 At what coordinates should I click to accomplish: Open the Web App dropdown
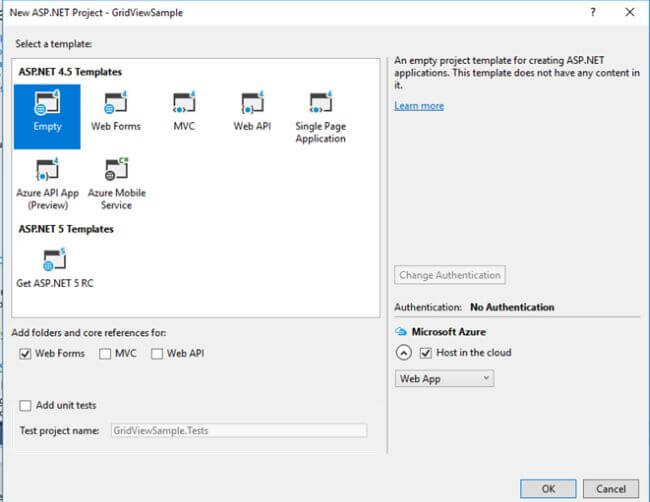point(444,379)
